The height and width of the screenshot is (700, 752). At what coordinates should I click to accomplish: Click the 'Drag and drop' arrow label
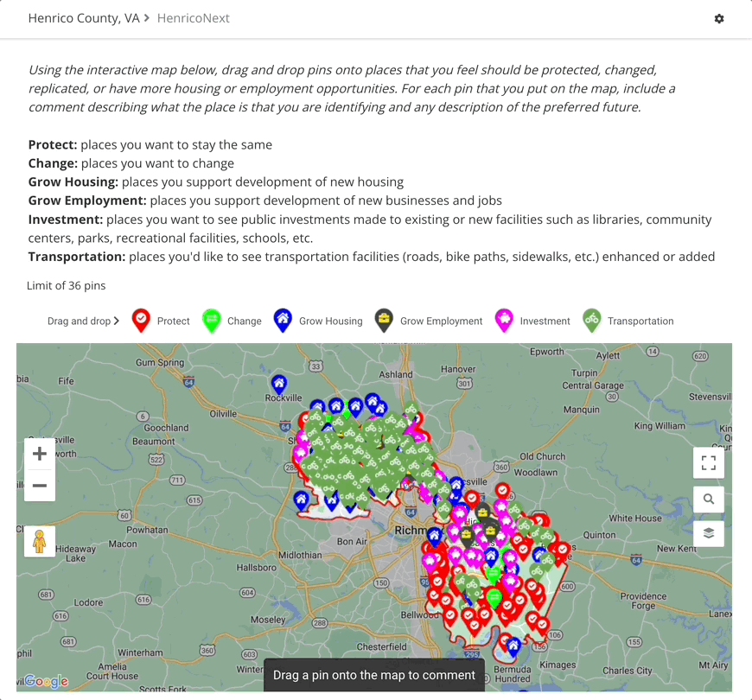83,321
